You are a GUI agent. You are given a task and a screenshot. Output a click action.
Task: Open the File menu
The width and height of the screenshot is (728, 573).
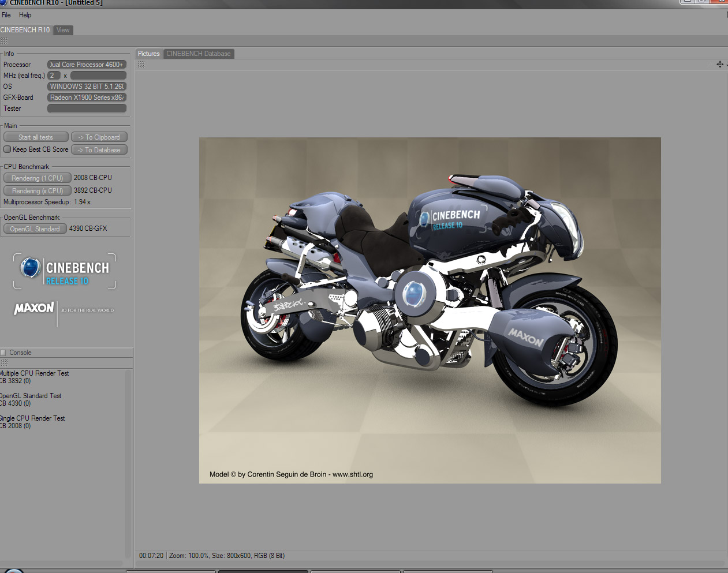pos(6,15)
